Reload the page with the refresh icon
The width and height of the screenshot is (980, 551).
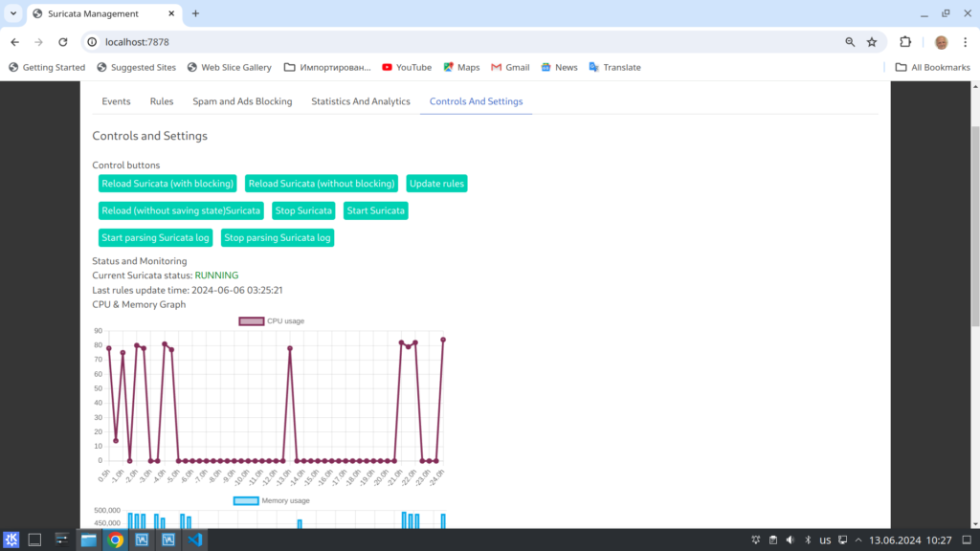tap(62, 42)
